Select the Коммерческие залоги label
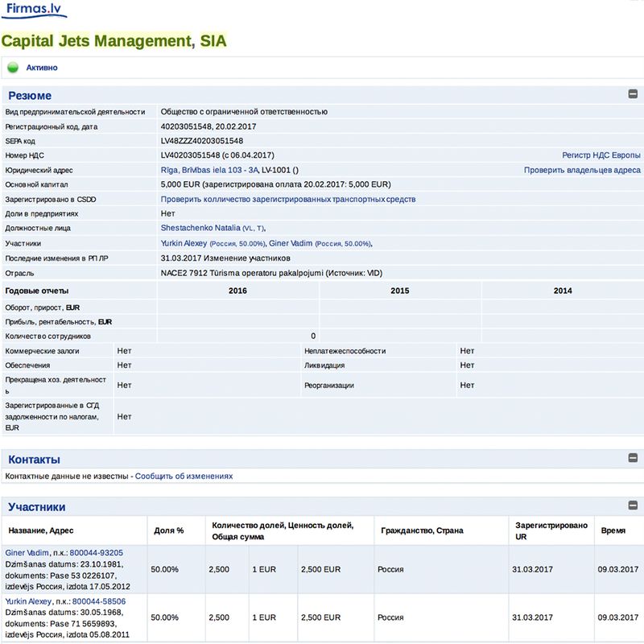 [42, 351]
